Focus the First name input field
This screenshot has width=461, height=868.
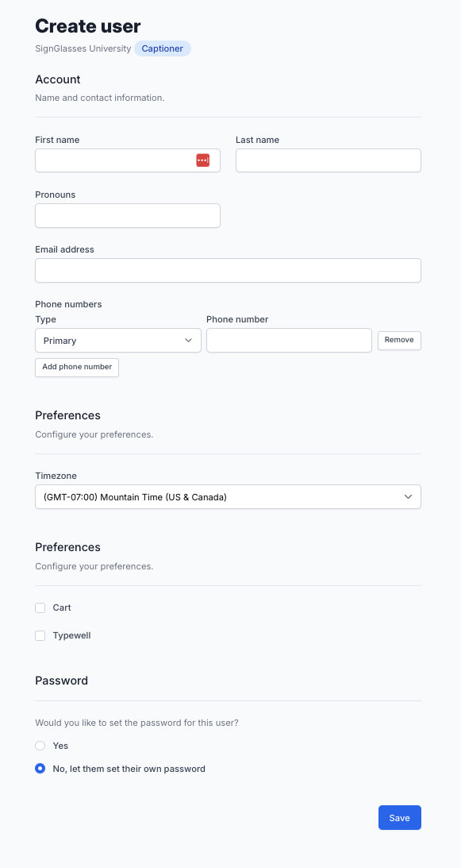(x=127, y=160)
